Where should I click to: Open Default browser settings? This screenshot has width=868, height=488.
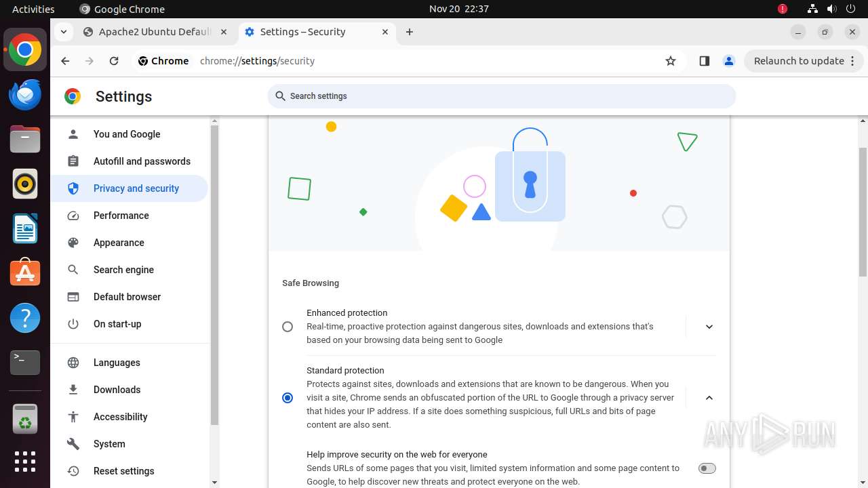click(129, 297)
